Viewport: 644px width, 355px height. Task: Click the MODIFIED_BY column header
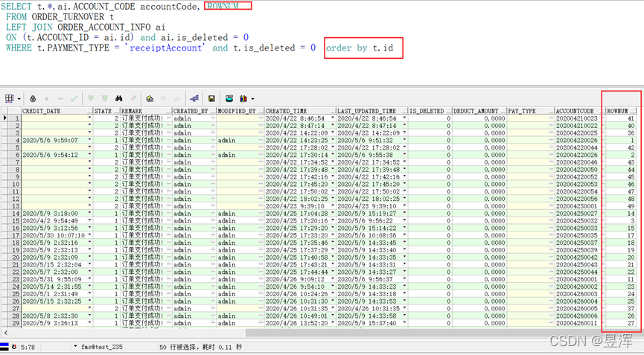(240, 111)
